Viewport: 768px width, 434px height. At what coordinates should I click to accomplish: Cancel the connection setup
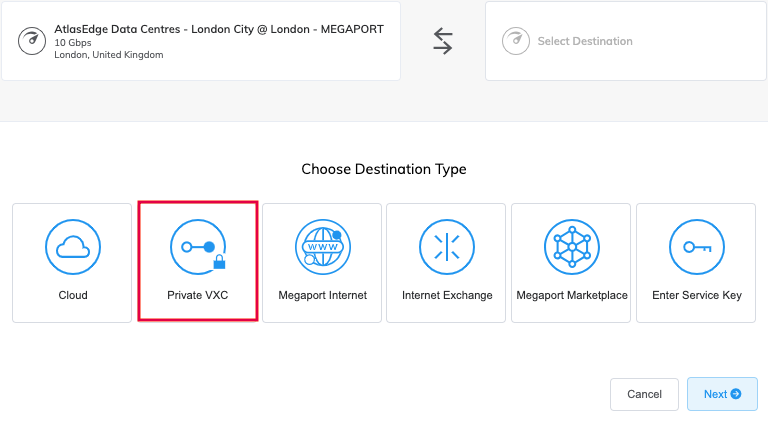click(644, 394)
